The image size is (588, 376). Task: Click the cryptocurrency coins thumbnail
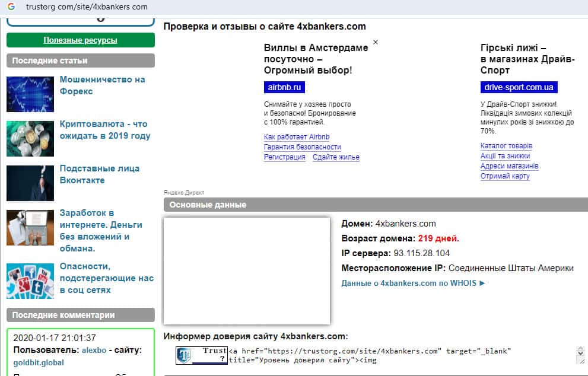(x=30, y=139)
